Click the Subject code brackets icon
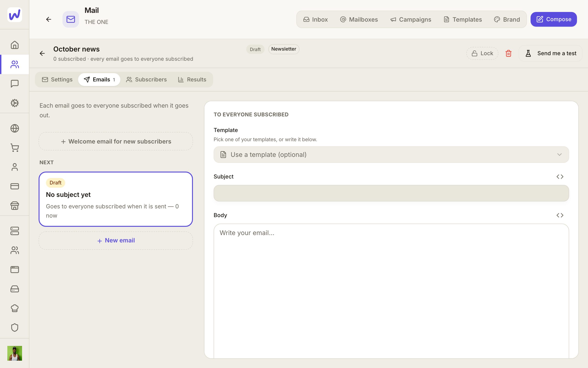 point(560,177)
